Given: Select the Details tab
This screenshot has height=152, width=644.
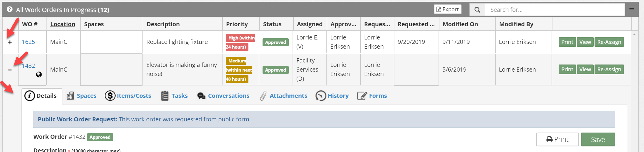Looking at the screenshot, I should click(42, 96).
